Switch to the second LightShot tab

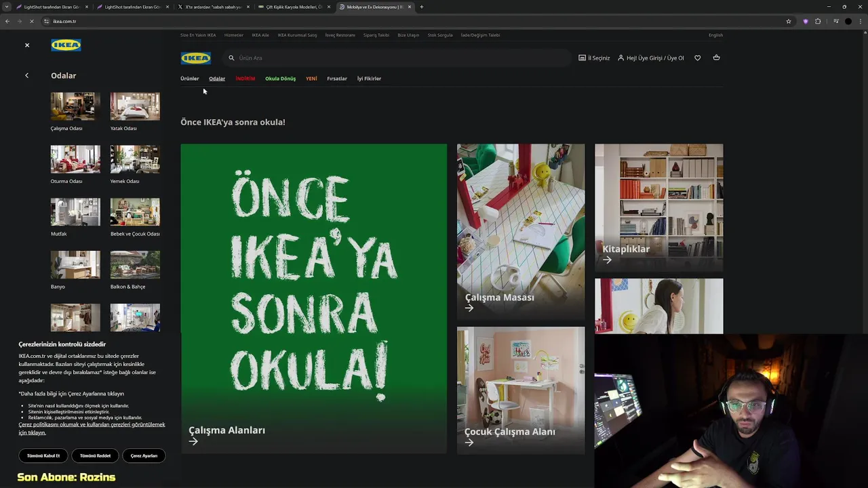click(132, 7)
